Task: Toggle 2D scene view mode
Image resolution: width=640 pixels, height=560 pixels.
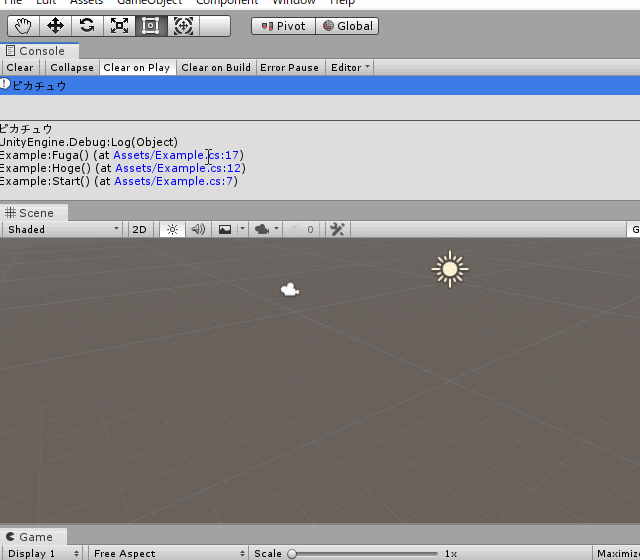Action: click(x=139, y=229)
